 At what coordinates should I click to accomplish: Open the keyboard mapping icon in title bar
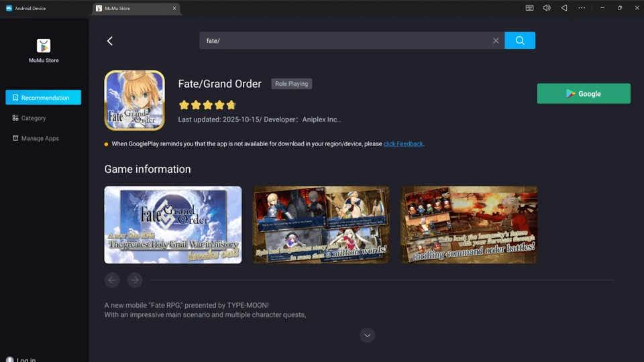[x=529, y=8]
